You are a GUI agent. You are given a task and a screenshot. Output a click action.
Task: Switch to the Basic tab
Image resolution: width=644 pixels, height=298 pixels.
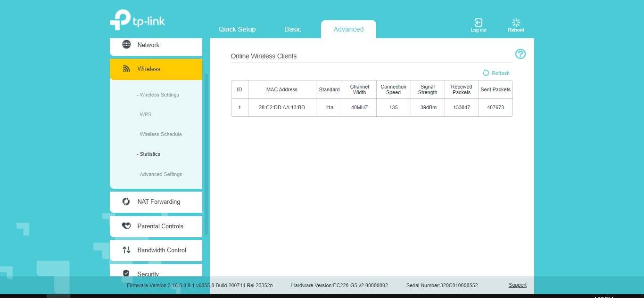(293, 29)
